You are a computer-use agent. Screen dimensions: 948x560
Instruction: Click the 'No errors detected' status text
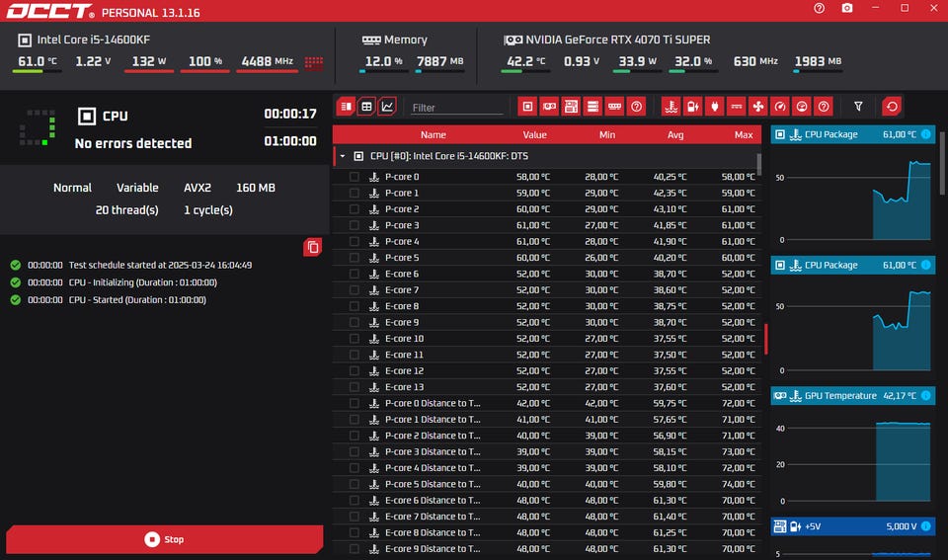133,143
